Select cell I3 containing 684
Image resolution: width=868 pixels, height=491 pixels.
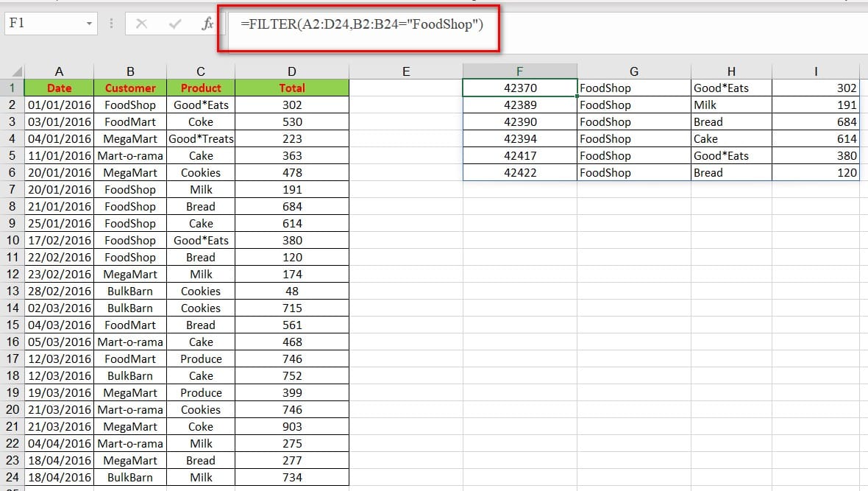click(815, 121)
